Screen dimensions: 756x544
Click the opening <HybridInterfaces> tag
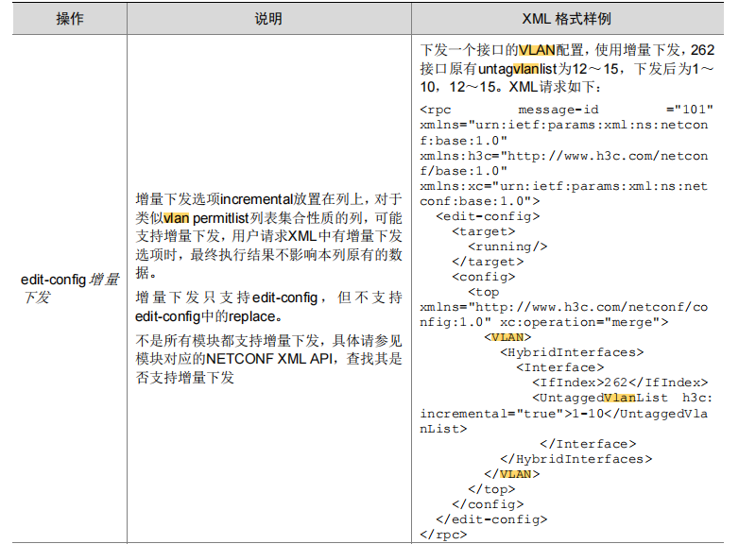pyautogui.click(x=572, y=352)
